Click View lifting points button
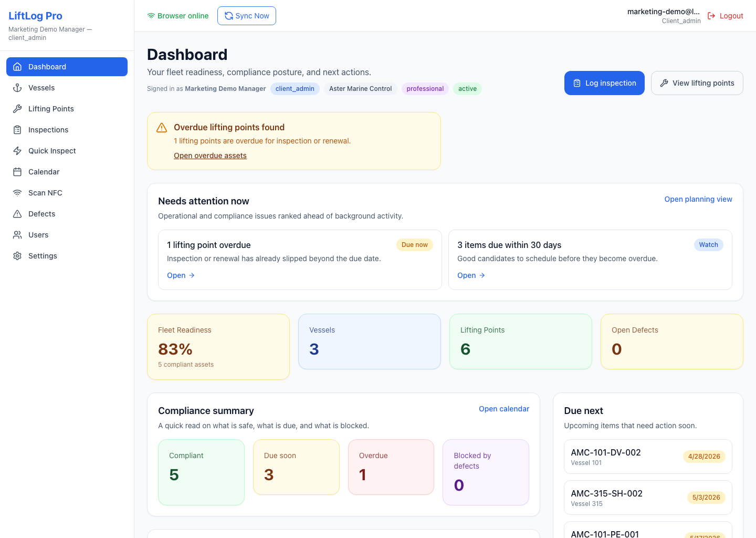Screen dimensions: 756x538 pos(697,83)
